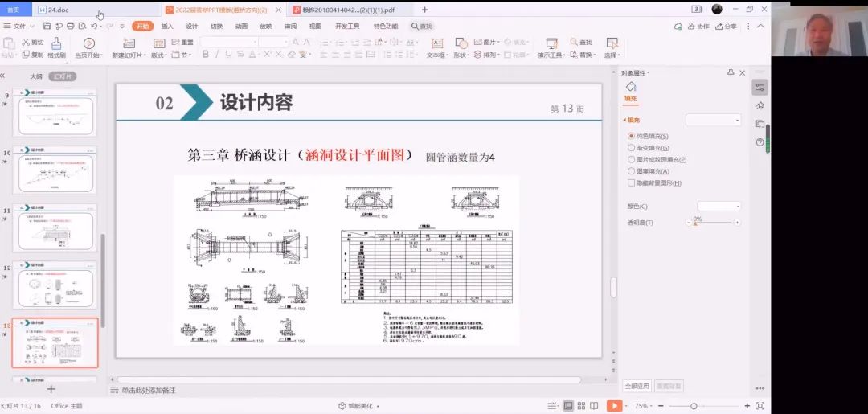Click the cloud sync icon near 协作

pyautogui.click(x=678, y=26)
